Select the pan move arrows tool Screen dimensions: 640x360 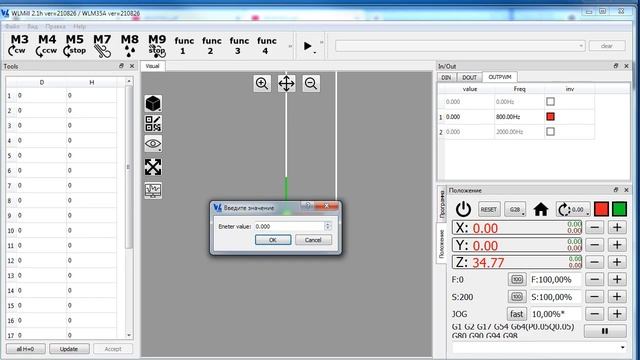[287, 83]
